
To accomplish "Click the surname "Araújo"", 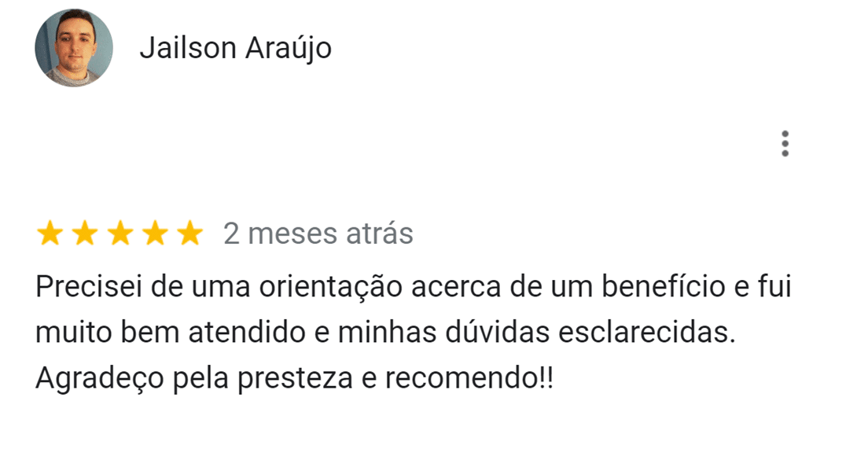I will (x=289, y=49).
